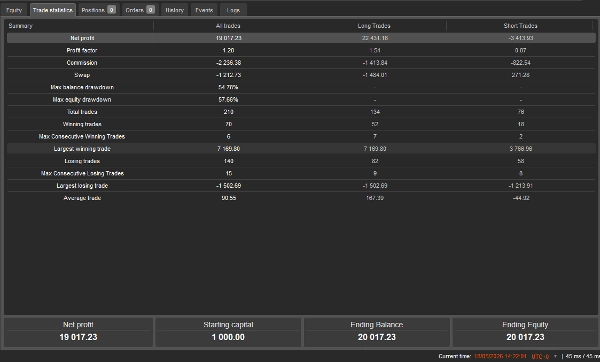Click Short Trades profit factor 0.87
The width and height of the screenshot is (600, 362).
(520, 50)
